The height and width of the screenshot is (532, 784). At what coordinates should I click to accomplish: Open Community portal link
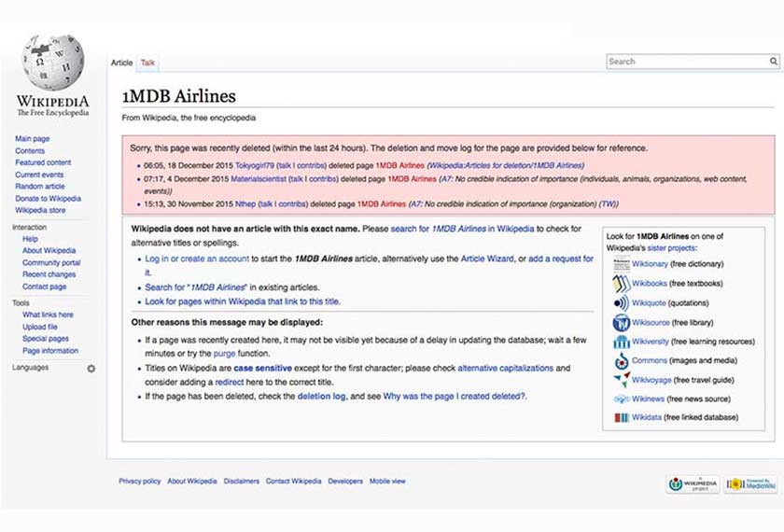point(51,262)
